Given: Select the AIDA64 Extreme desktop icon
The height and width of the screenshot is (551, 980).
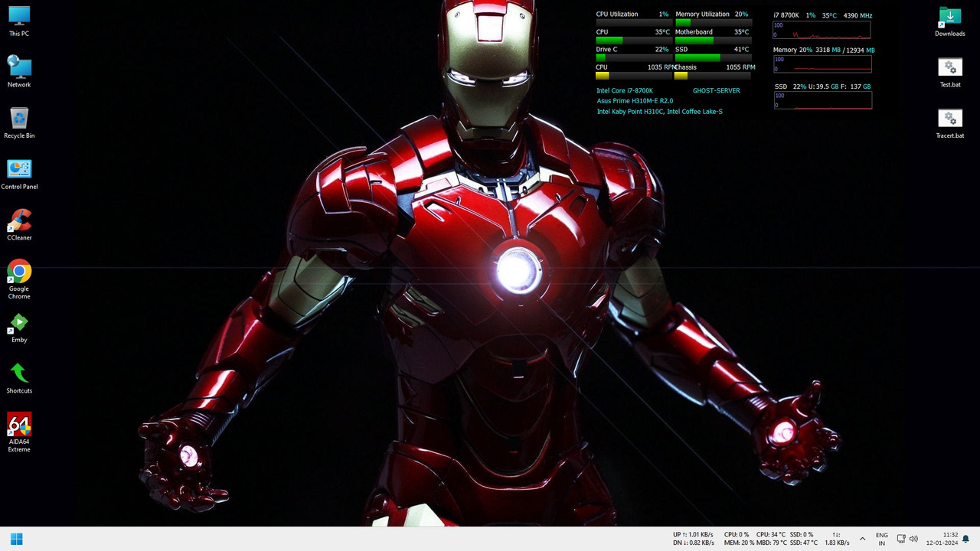Looking at the screenshot, I should coord(19,433).
